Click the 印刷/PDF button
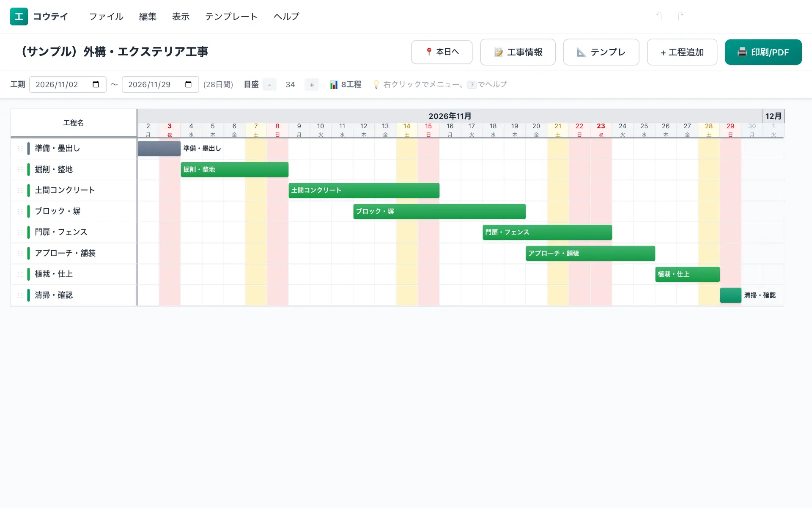 (763, 52)
